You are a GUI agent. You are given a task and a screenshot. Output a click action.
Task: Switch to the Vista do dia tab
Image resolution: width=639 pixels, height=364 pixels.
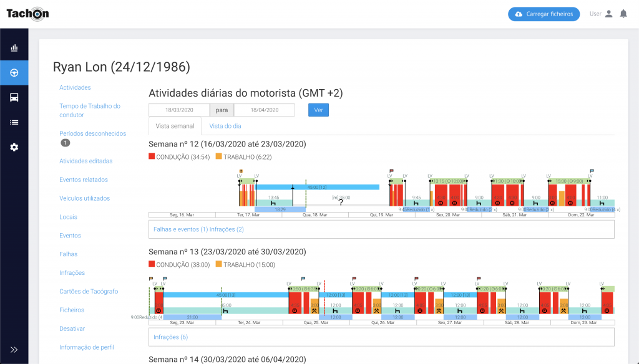(x=225, y=126)
